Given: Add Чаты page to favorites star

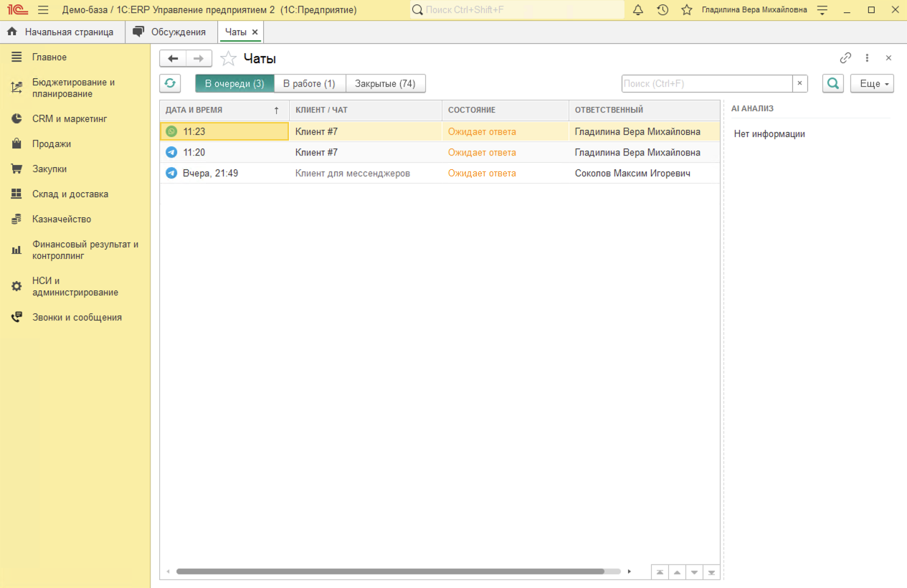Looking at the screenshot, I should point(228,59).
